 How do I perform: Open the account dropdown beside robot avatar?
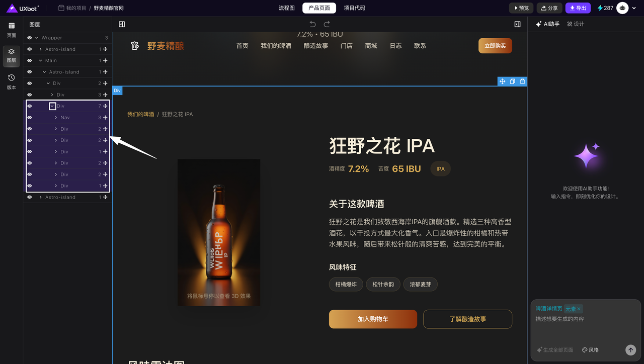[x=633, y=8]
